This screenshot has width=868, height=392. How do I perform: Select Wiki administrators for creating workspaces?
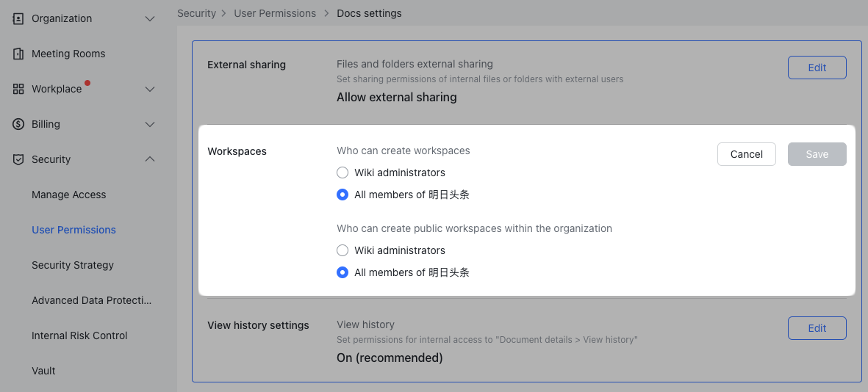click(342, 173)
